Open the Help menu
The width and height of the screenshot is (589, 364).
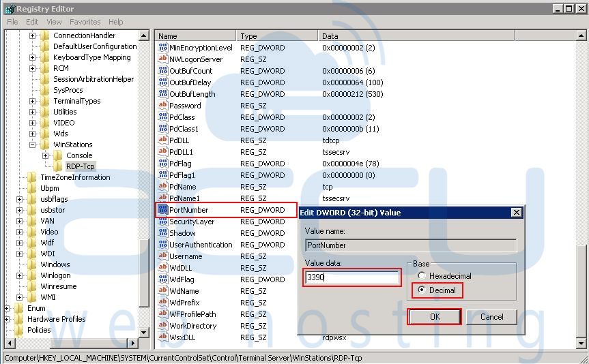pyautogui.click(x=116, y=22)
